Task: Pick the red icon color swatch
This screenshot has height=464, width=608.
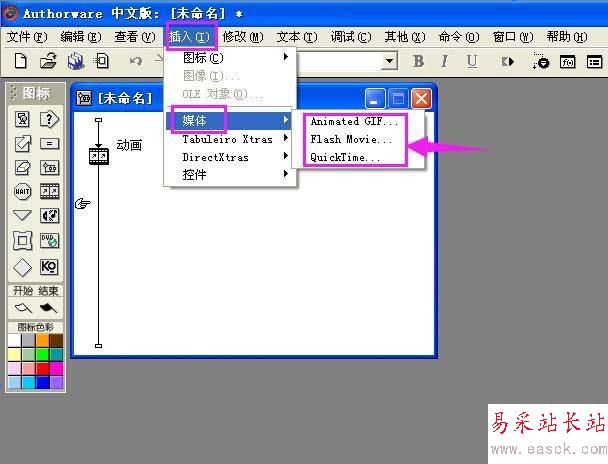Action: pos(42,368)
